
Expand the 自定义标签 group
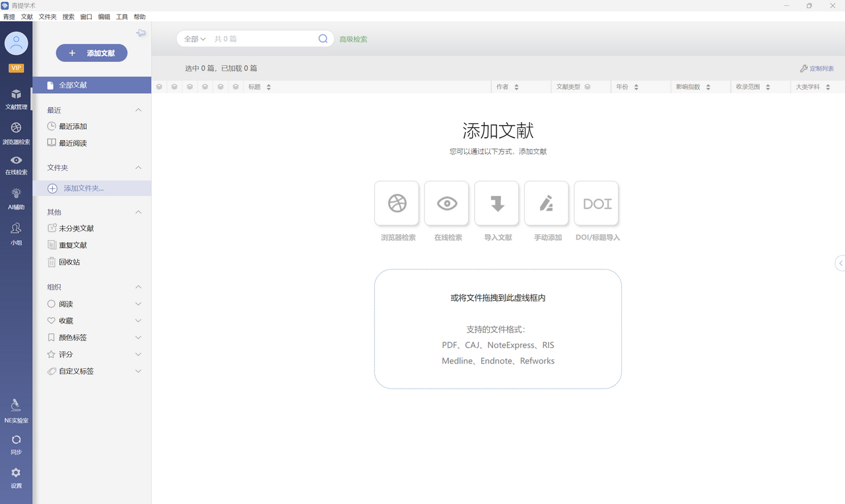(138, 371)
